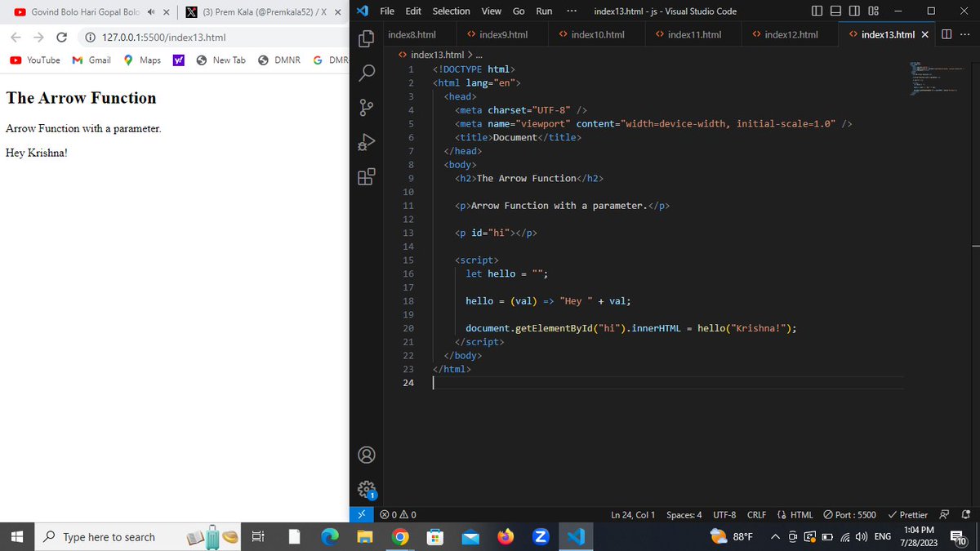Open the Explorer view in VS Code
This screenshot has width=980, height=551.
pyautogui.click(x=367, y=38)
